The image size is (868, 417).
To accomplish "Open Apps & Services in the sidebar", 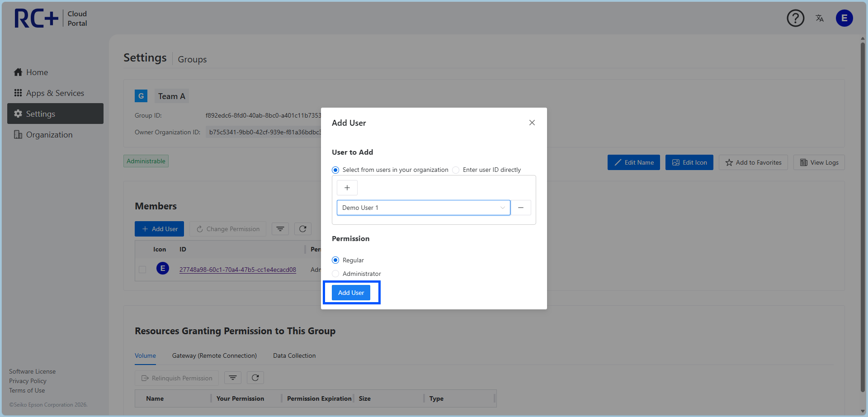I will (x=55, y=93).
